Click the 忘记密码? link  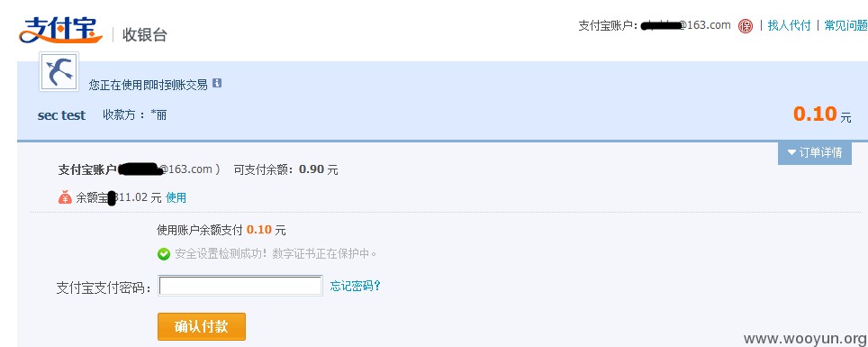point(356,286)
